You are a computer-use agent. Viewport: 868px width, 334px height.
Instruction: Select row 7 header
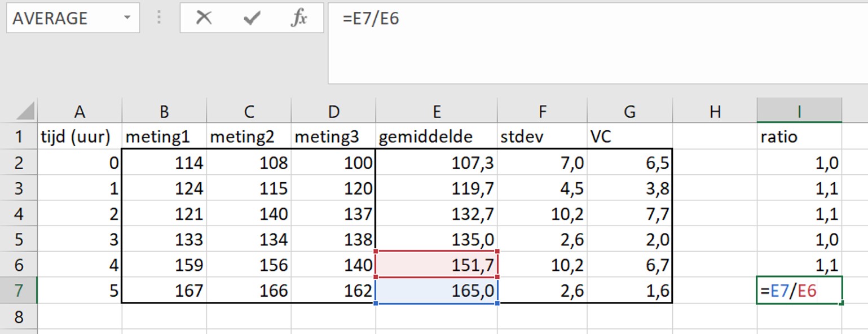[19, 291]
